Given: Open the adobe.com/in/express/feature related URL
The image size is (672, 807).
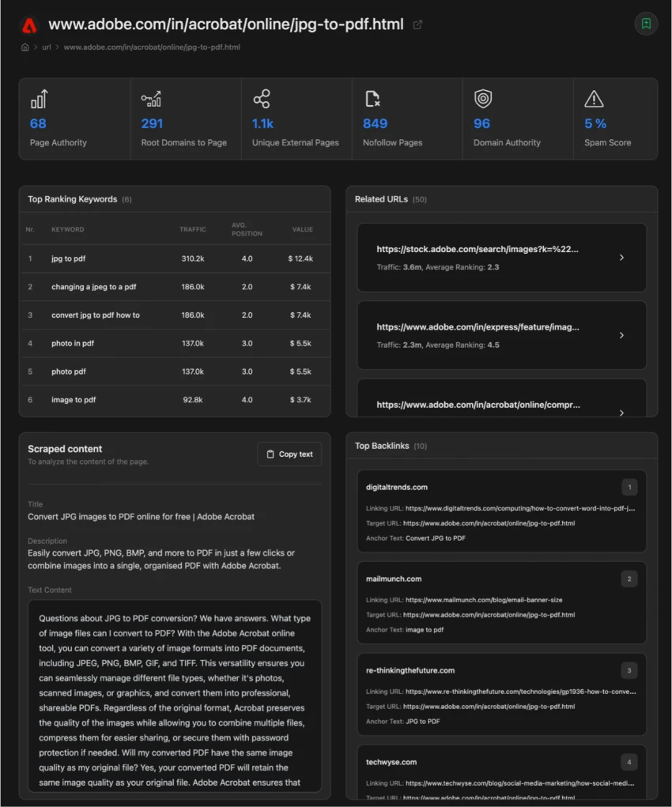Looking at the screenshot, I should (478, 326).
